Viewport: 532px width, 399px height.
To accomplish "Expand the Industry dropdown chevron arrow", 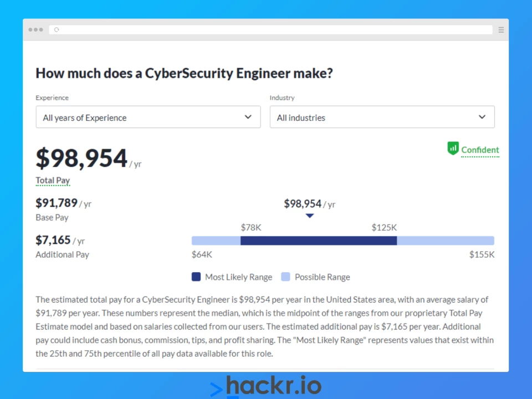I will 482,117.
